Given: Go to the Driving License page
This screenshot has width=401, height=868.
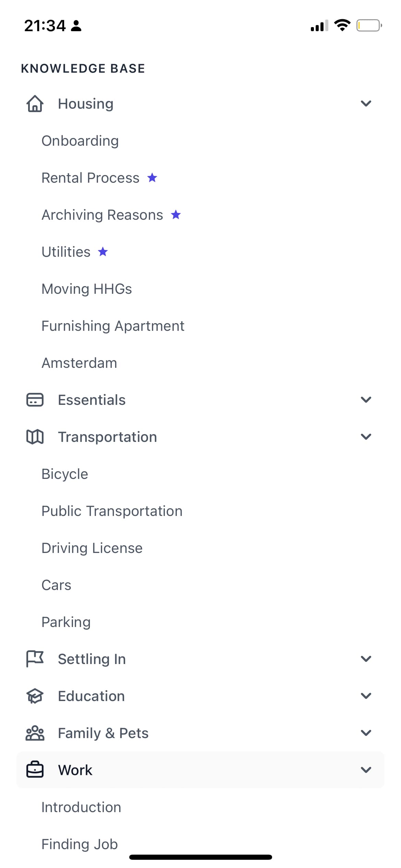Looking at the screenshot, I should click(x=92, y=548).
